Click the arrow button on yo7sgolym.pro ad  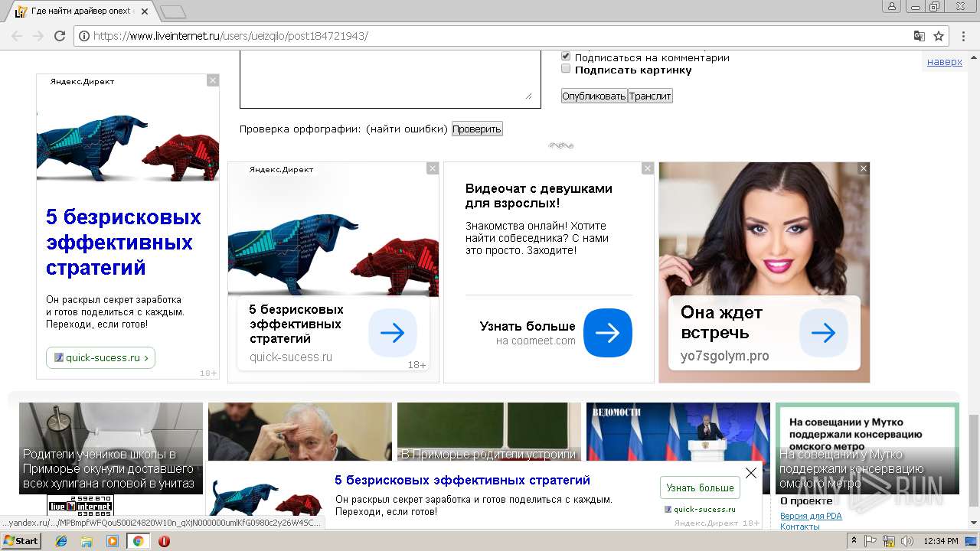824,333
